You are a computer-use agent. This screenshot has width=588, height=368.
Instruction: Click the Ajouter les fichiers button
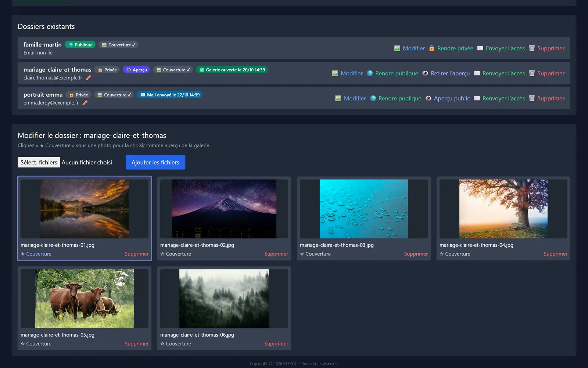pyautogui.click(x=155, y=162)
